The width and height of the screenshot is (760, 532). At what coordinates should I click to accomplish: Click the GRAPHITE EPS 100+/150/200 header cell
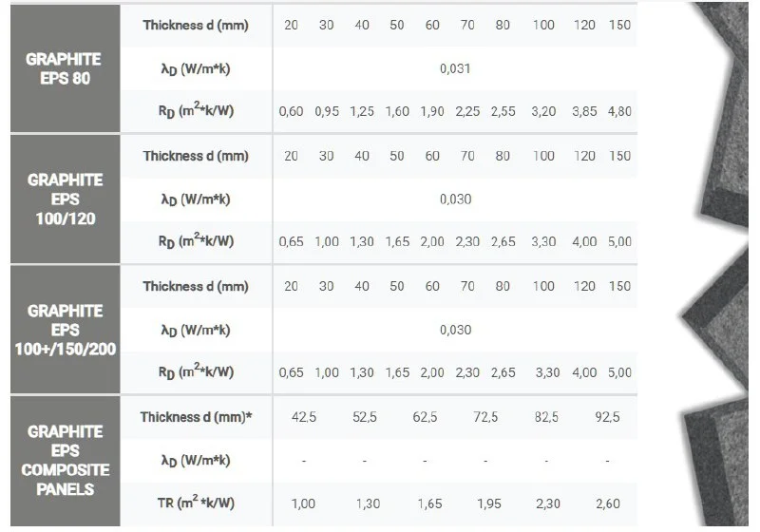pos(65,330)
